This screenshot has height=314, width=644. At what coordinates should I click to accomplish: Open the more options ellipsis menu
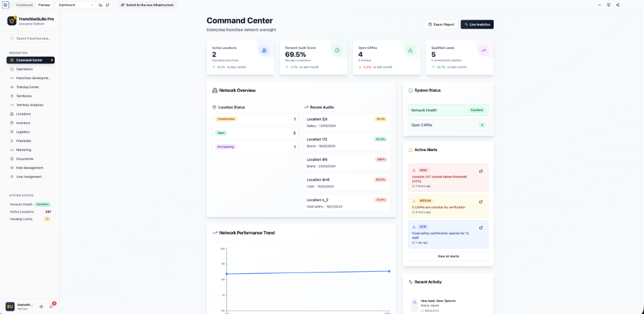(x=599, y=5)
